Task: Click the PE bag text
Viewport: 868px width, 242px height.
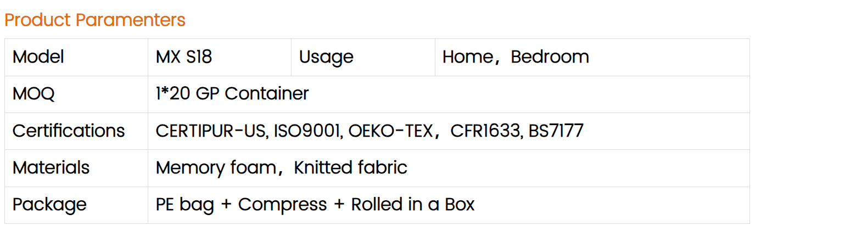Action: click(185, 205)
